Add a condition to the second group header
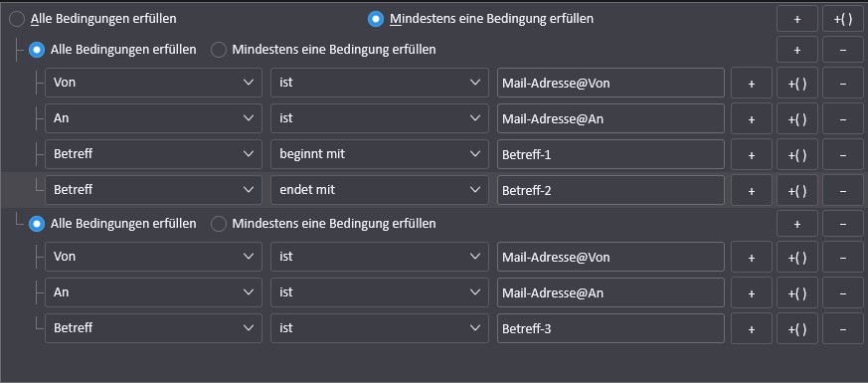This screenshot has width=868, height=383. coord(797,224)
